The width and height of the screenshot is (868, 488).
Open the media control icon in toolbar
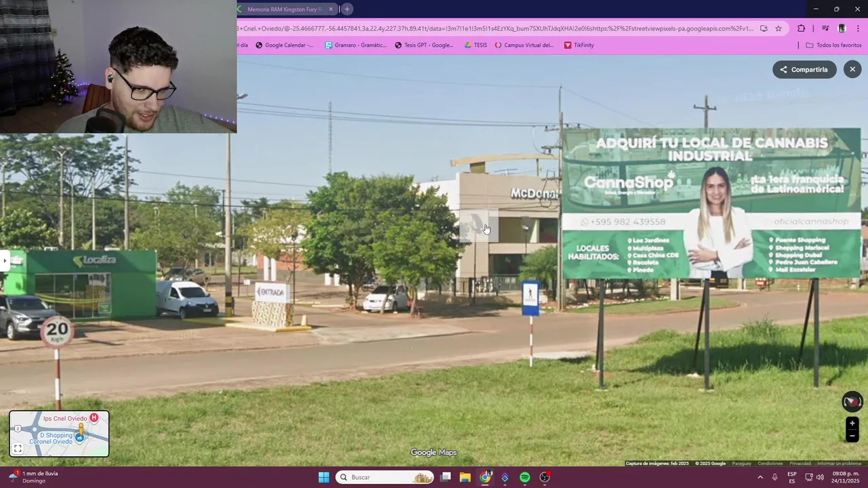click(825, 28)
